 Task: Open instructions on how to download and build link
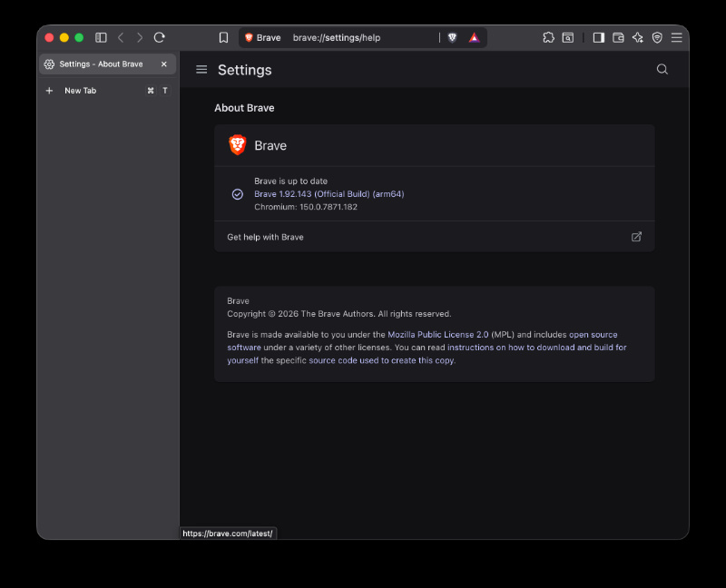click(536, 348)
